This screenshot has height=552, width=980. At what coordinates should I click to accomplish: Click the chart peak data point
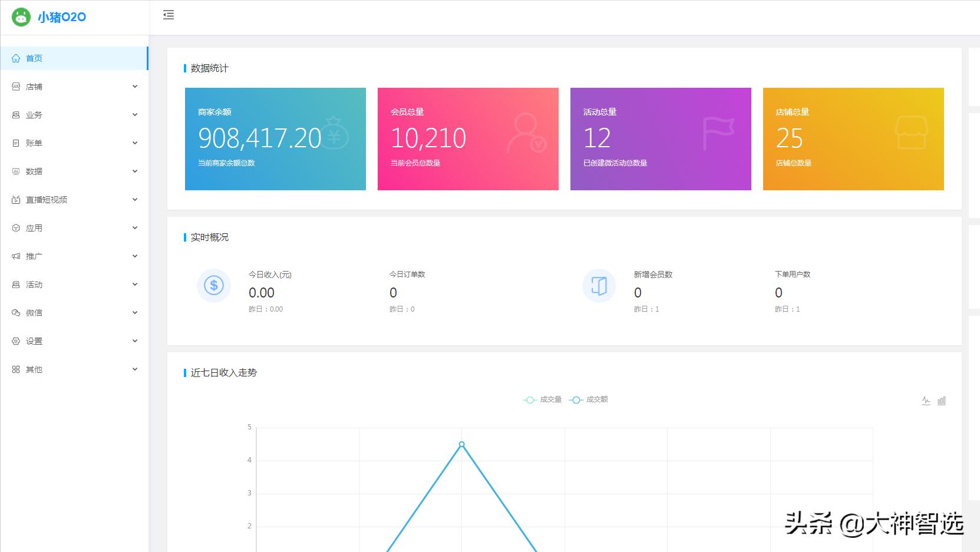click(462, 445)
